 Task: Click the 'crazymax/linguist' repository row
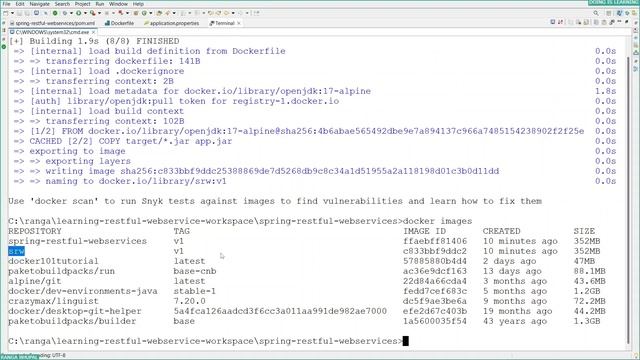53,301
